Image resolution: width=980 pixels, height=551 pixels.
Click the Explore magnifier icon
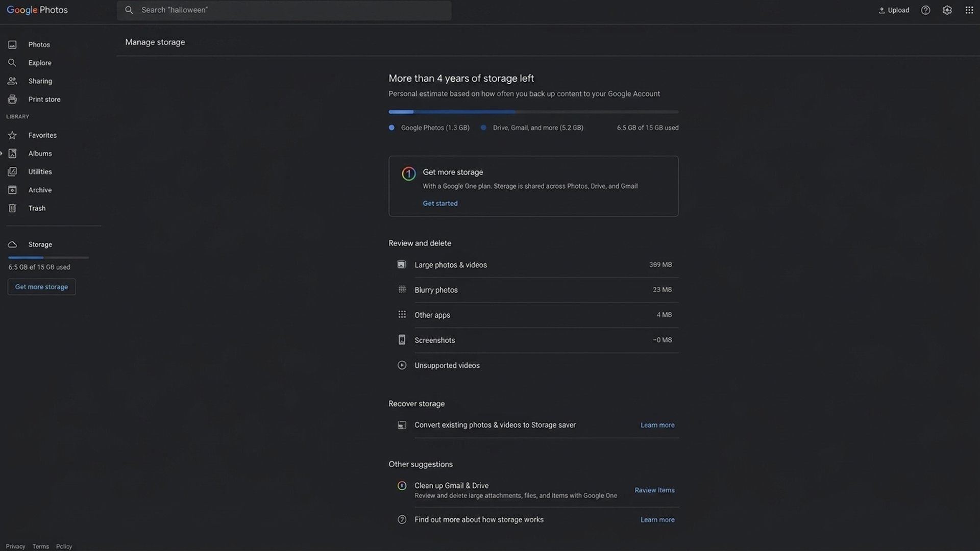pyautogui.click(x=12, y=63)
